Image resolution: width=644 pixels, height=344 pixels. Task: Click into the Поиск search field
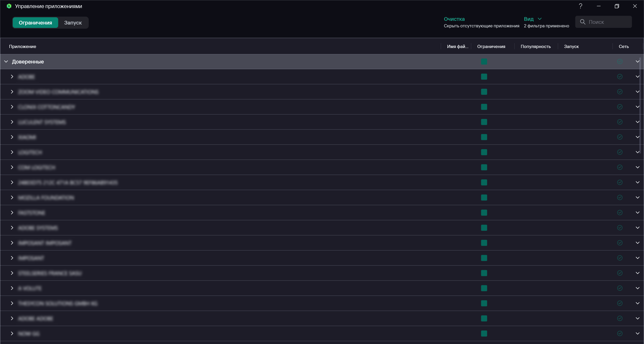[607, 22]
